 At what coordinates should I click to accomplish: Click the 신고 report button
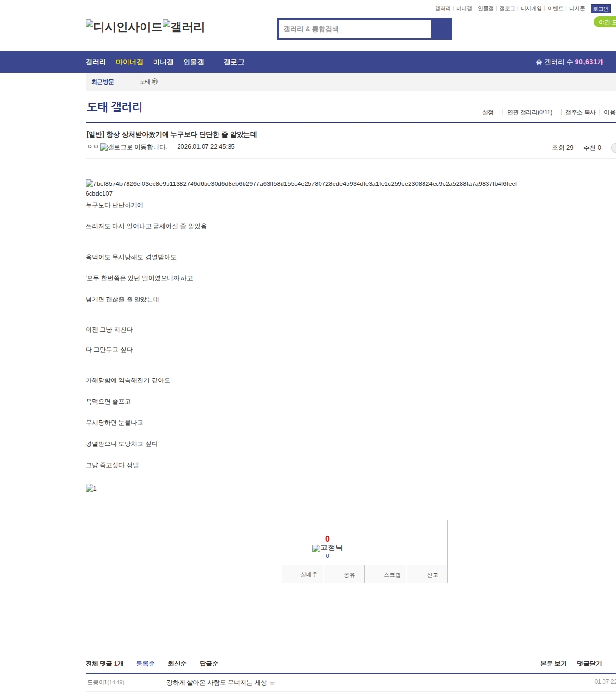point(432,575)
